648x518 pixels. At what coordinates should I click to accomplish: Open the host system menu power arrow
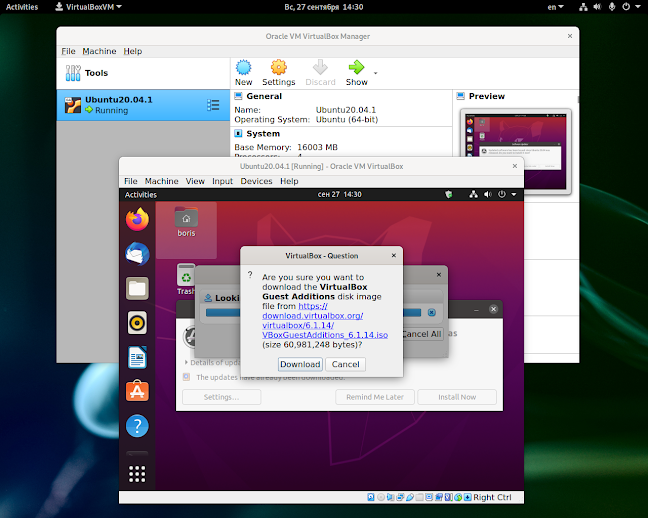(638, 7)
